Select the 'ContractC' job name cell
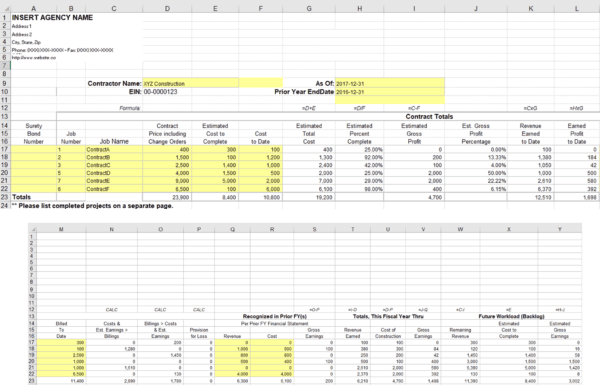 pos(114,165)
